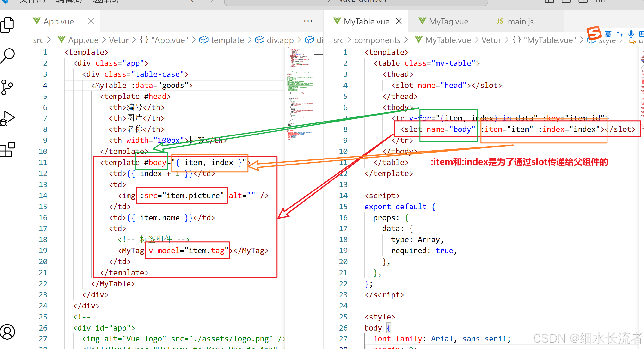Screen dimensions: 644x349
Task: Close the MyTable.vue editor tab
Action: pyautogui.click(x=399, y=21)
